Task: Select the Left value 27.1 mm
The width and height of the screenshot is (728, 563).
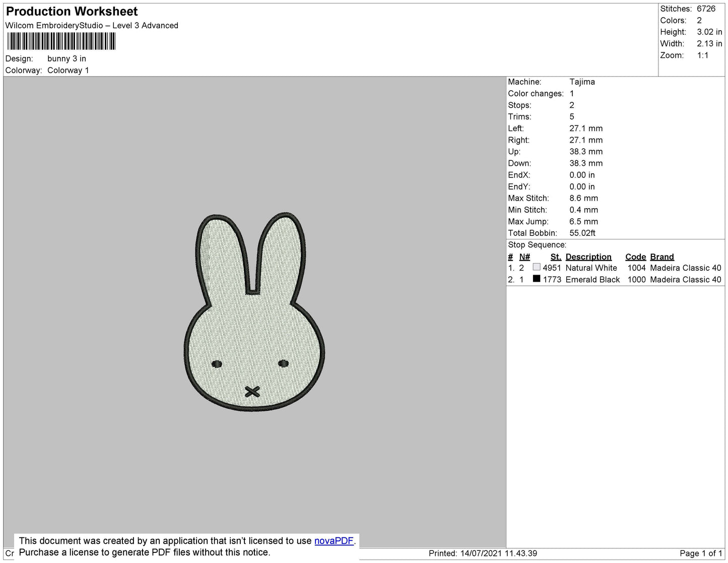Action: click(x=586, y=129)
